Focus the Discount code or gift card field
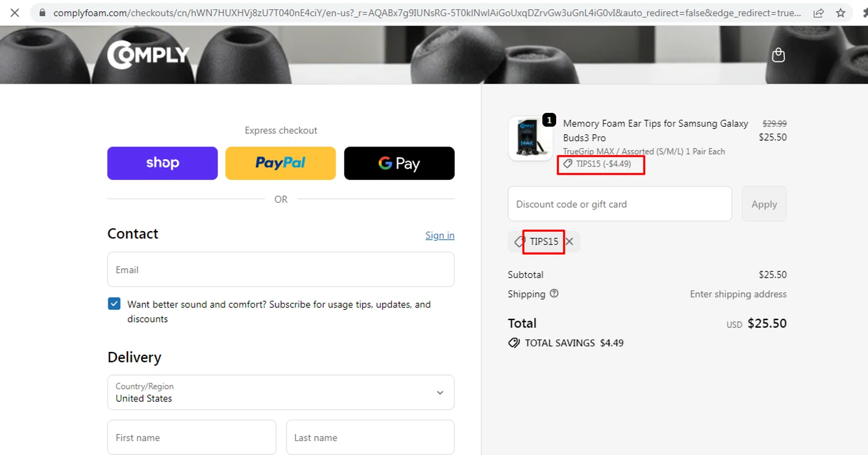The image size is (868, 455). point(620,204)
